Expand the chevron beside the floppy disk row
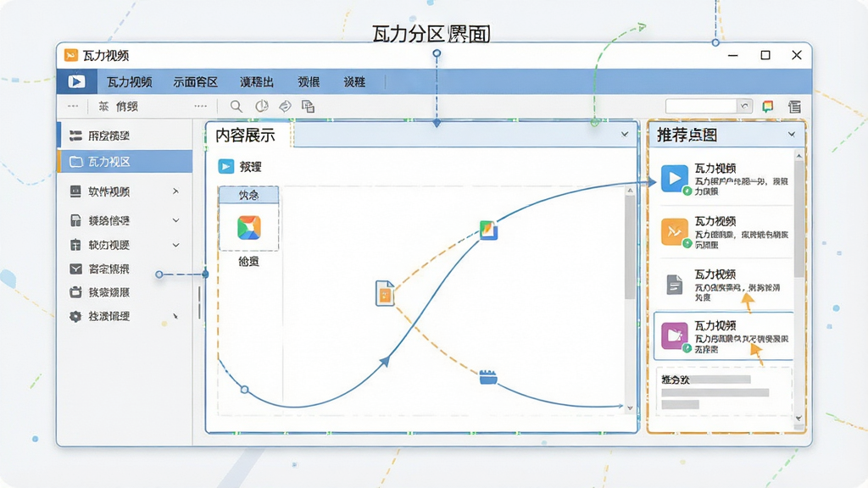The width and height of the screenshot is (868, 488). coord(175,220)
